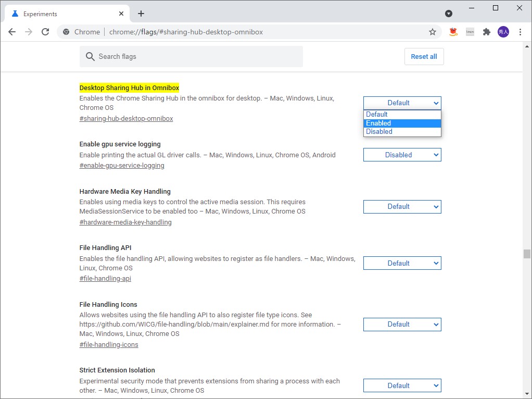
Task: Change Enable gpu service logging from Disabled
Action: (402, 155)
